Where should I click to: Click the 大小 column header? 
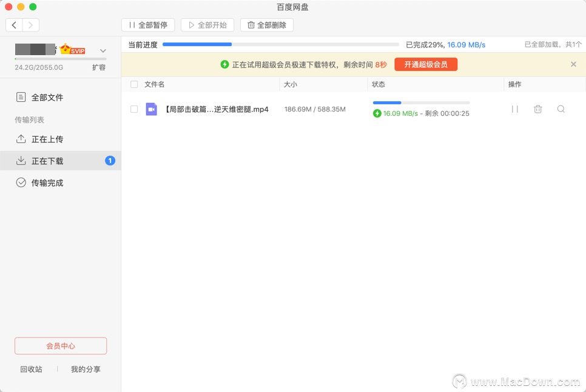coord(291,84)
